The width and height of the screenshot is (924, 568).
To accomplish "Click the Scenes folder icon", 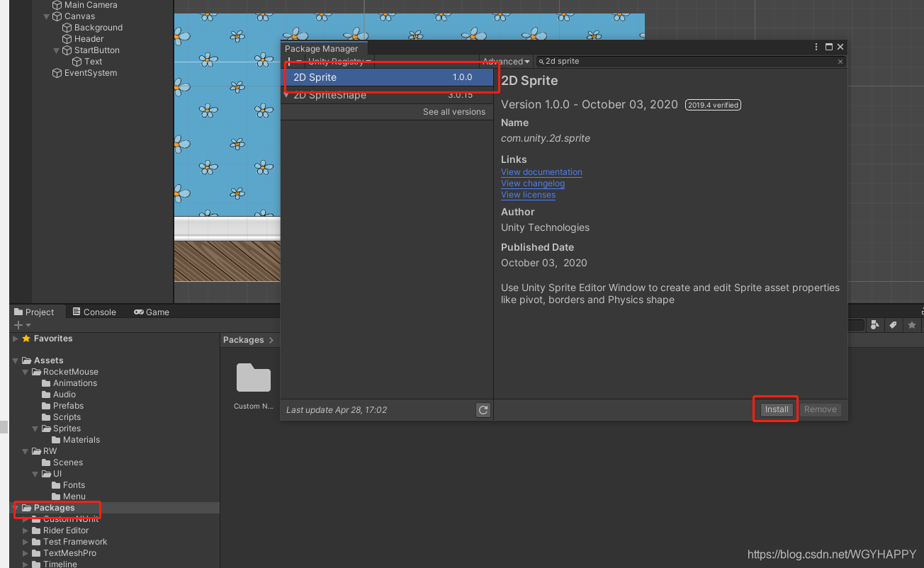I will tap(47, 462).
